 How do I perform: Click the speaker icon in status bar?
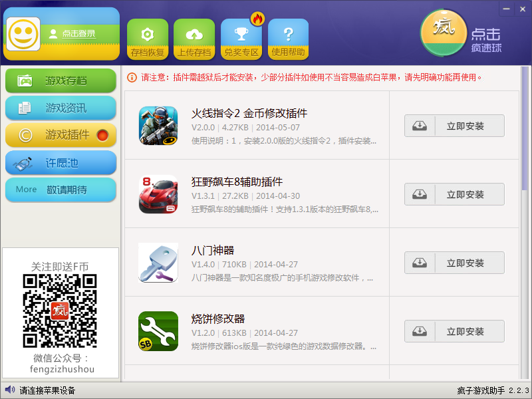tap(10, 390)
